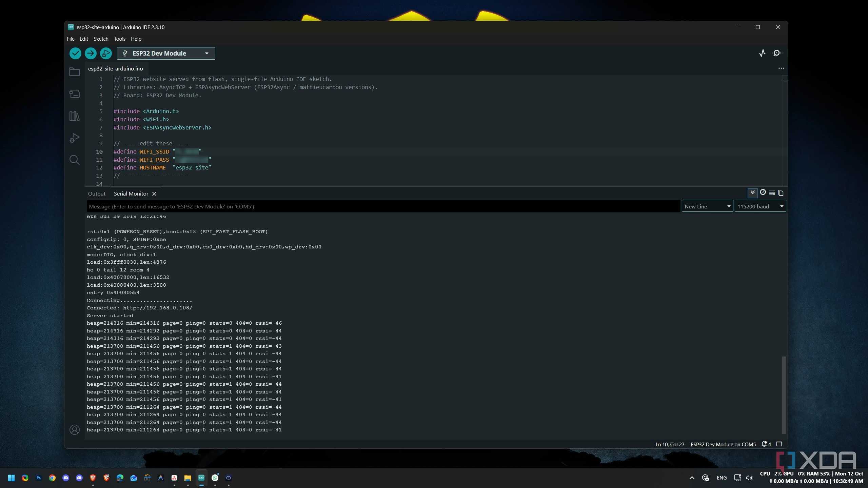This screenshot has width=868, height=488.
Task: Click the Upload arrow button
Action: [x=91, y=53]
